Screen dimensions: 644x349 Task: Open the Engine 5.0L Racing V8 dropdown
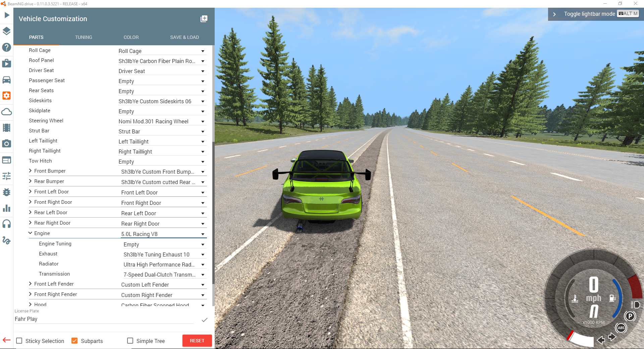coord(163,234)
